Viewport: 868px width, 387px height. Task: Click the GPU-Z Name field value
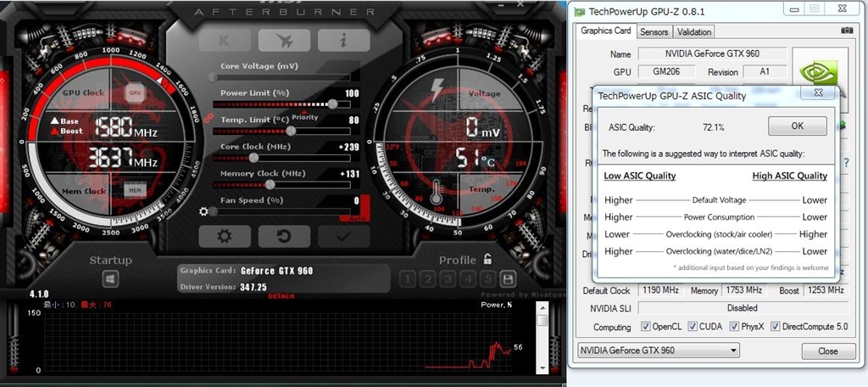(x=712, y=53)
